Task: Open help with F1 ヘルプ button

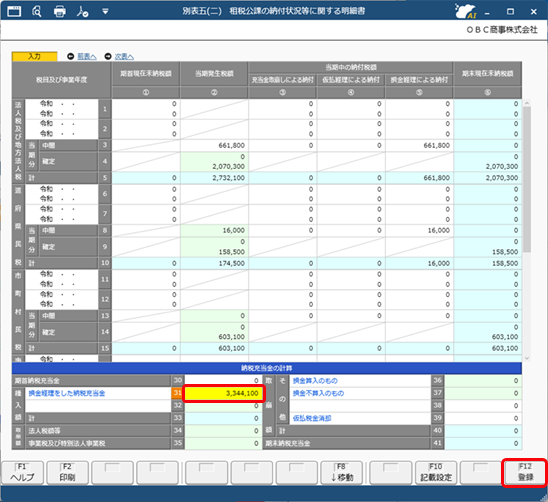Action: coord(22,473)
